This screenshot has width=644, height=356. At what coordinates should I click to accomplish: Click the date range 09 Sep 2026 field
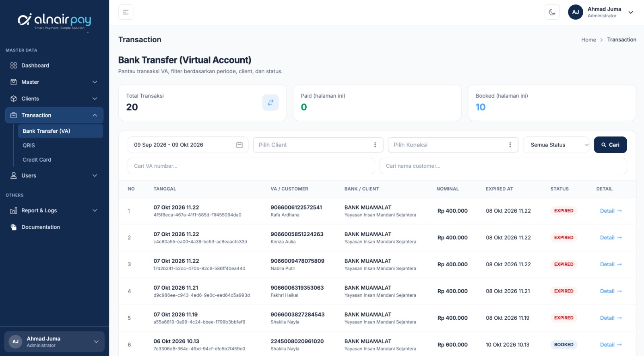(188, 145)
